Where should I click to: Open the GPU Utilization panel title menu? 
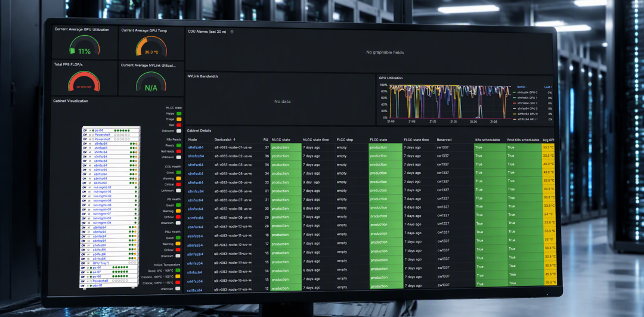click(391, 77)
